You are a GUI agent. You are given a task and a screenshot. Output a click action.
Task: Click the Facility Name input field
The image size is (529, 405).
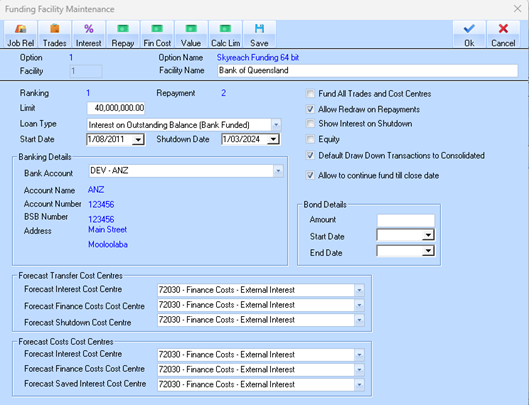pos(368,71)
